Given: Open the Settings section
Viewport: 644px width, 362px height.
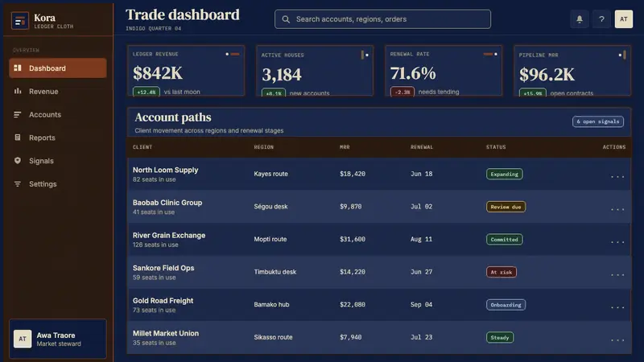Looking at the screenshot, I should [x=57, y=184].
